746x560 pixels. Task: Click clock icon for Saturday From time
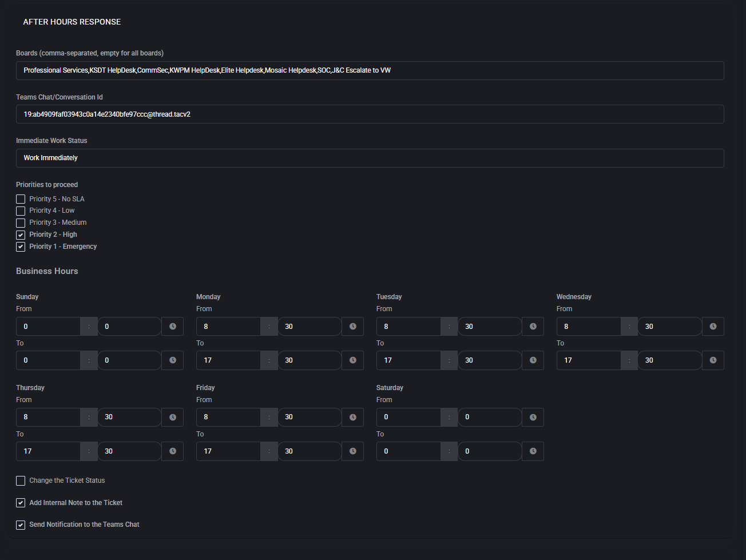[533, 418]
